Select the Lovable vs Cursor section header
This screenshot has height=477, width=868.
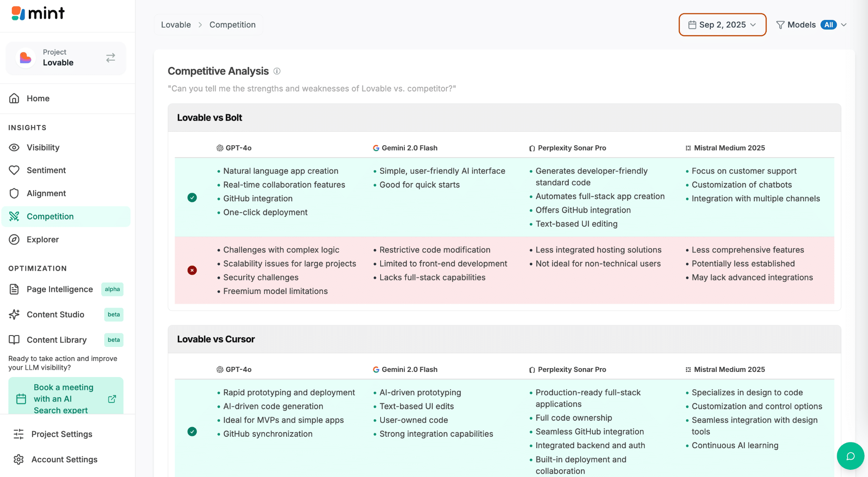(216, 339)
